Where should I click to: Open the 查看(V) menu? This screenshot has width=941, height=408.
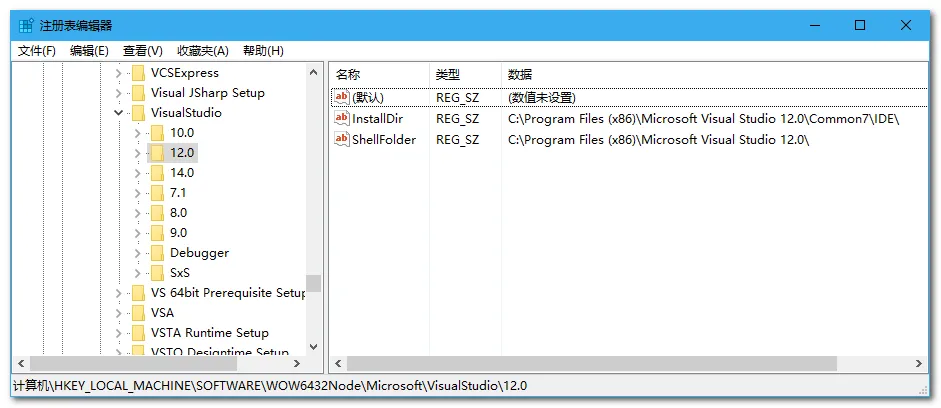click(143, 51)
